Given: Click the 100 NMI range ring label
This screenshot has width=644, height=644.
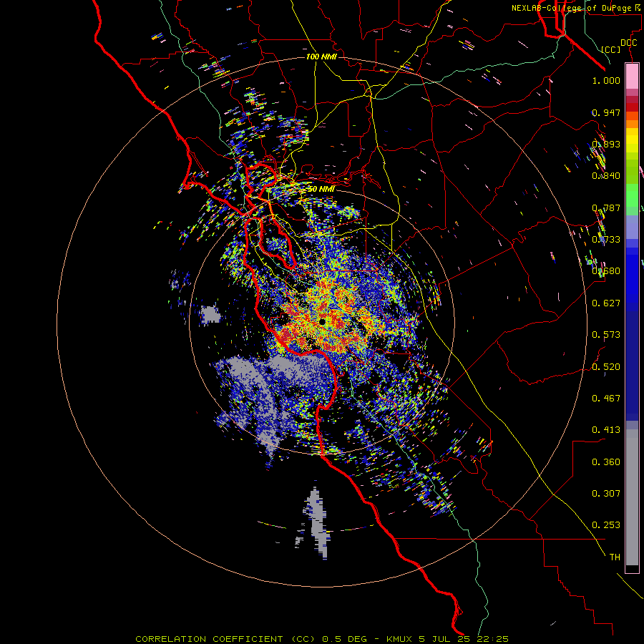Looking at the screenshot, I should (x=321, y=57).
